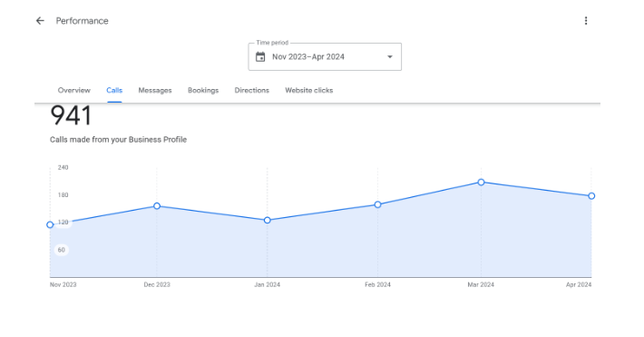
Task: Open the Directions tab
Action: point(252,90)
